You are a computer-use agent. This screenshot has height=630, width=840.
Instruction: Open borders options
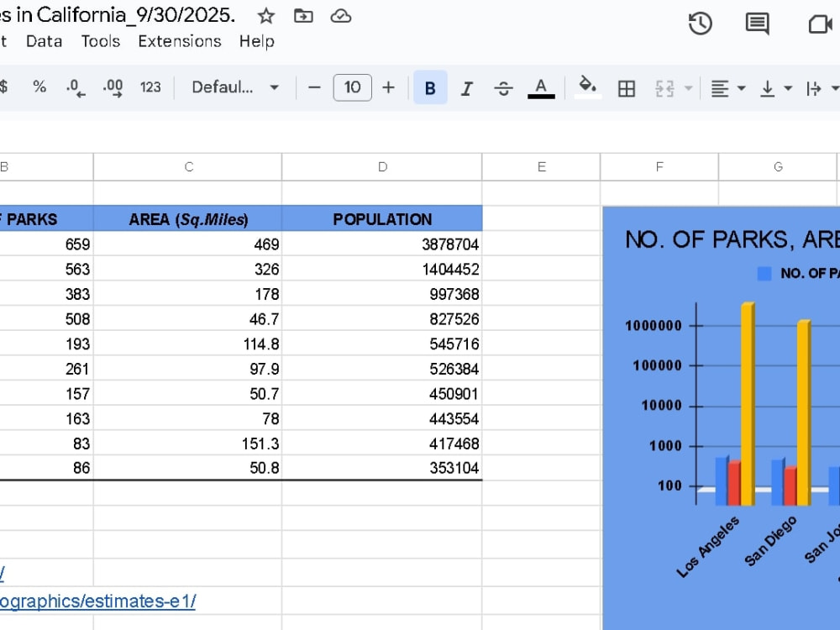click(x=627, y=88)
